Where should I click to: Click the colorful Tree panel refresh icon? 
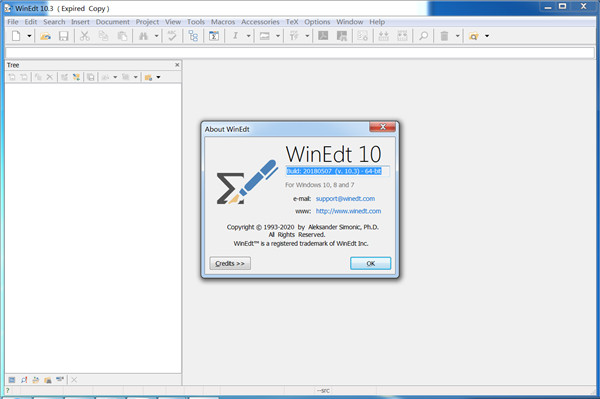[76, 77]
